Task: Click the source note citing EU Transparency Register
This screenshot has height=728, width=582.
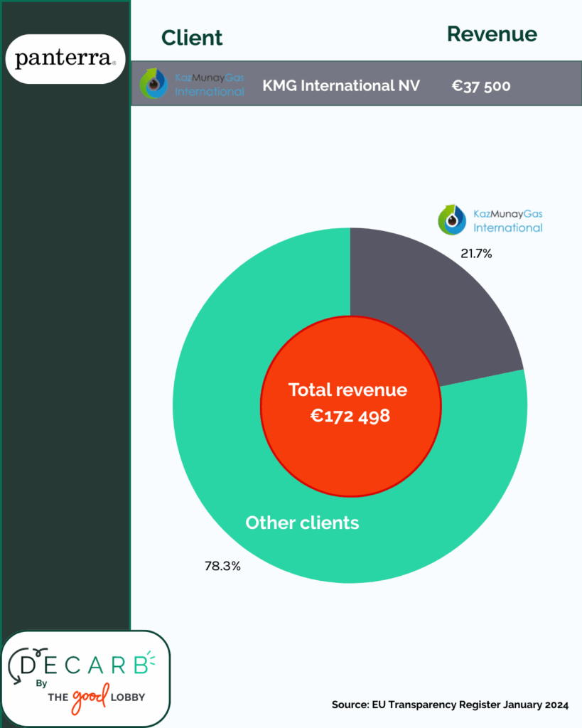Action: pos(450,705)
